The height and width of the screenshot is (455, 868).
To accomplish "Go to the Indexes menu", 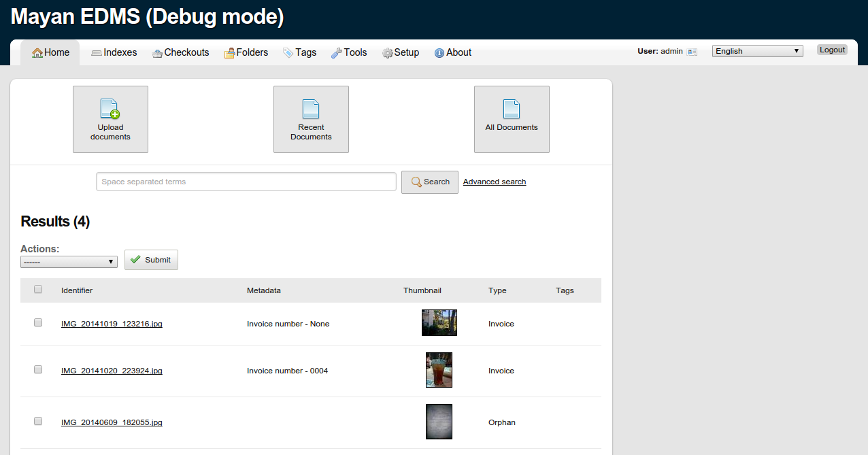I will (114, 52).
